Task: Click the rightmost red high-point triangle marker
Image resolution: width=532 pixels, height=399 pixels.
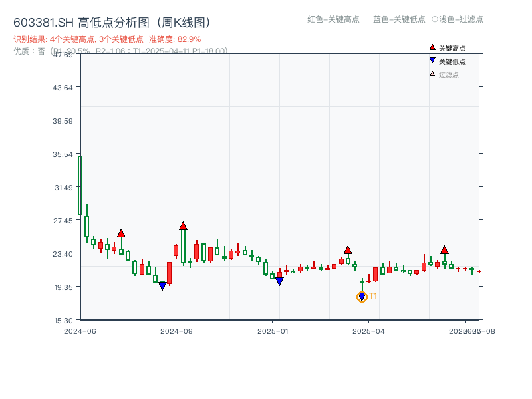Action: (x=444, y=251)
